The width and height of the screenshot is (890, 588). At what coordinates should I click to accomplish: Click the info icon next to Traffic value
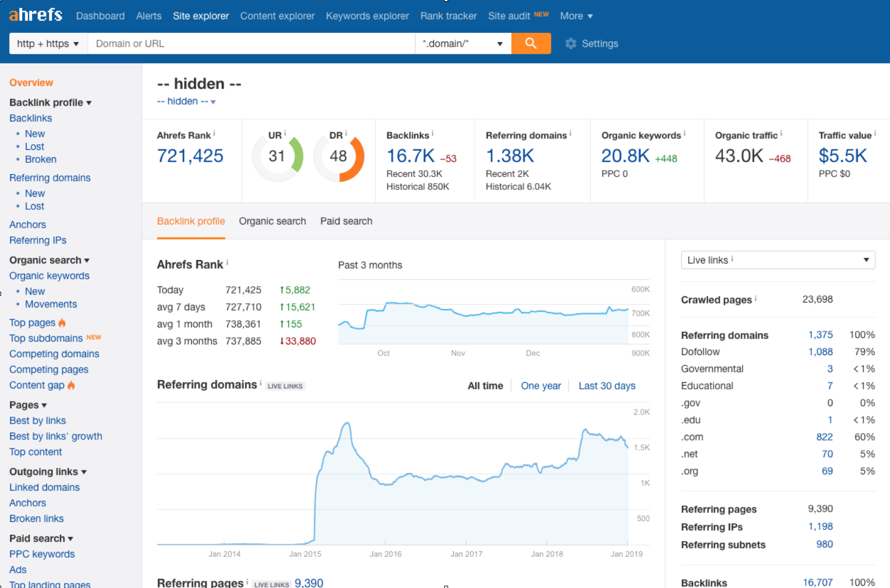click(875, 133)
